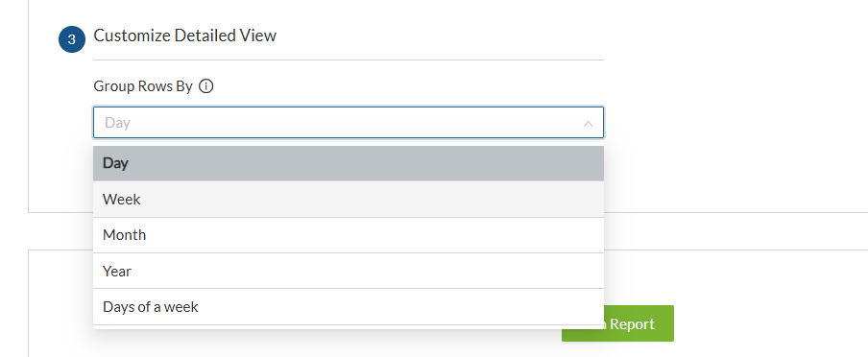Image resolution: width=868 pixels, height=357 pixels.
Task: Click the greyed Day placeholder text in the field
Action: pyautogui.click(x=117, y=122)
